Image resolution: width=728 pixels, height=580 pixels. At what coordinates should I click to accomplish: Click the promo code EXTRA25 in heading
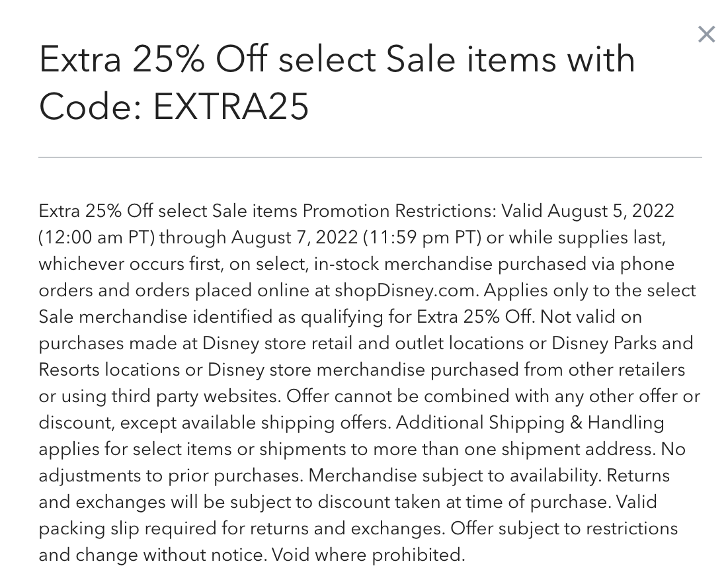pos(231,106)
